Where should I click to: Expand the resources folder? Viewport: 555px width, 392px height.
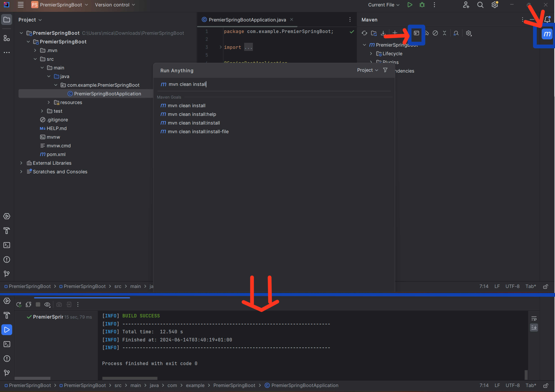tap(49, 102)
